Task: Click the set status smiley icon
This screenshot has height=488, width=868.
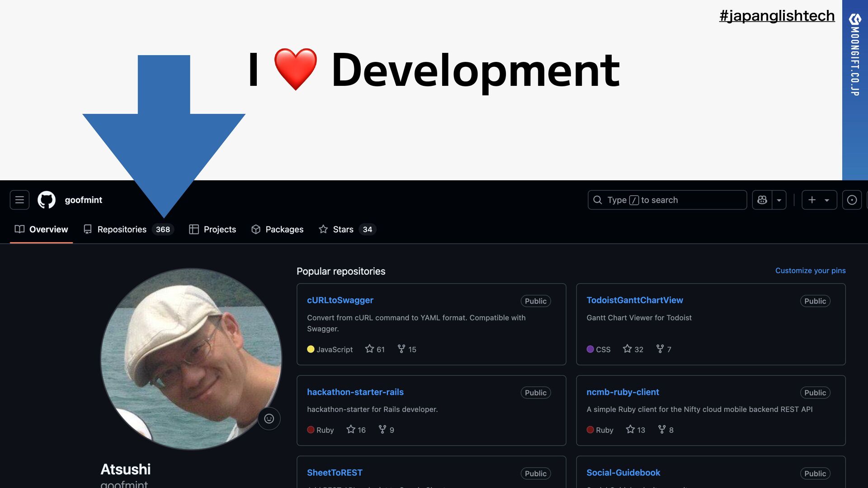Action: (269, 419)
